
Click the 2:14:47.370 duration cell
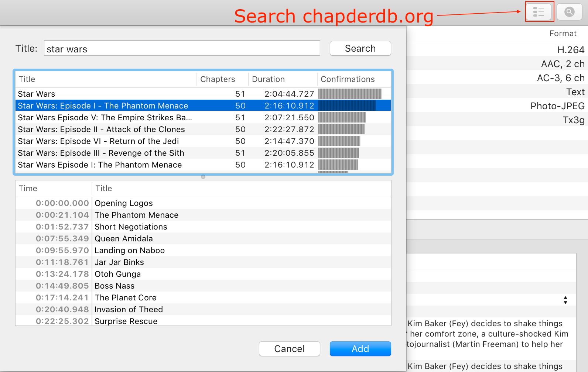[289, 141]
